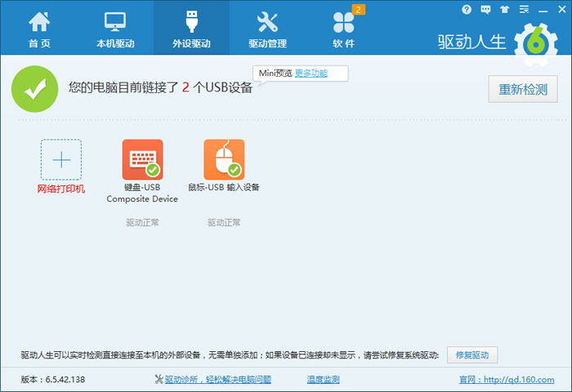Image resolution: width=572 pixels, height=392 pixels.
Task: Open official site qd.160.com link
Action: pos(507,380)
